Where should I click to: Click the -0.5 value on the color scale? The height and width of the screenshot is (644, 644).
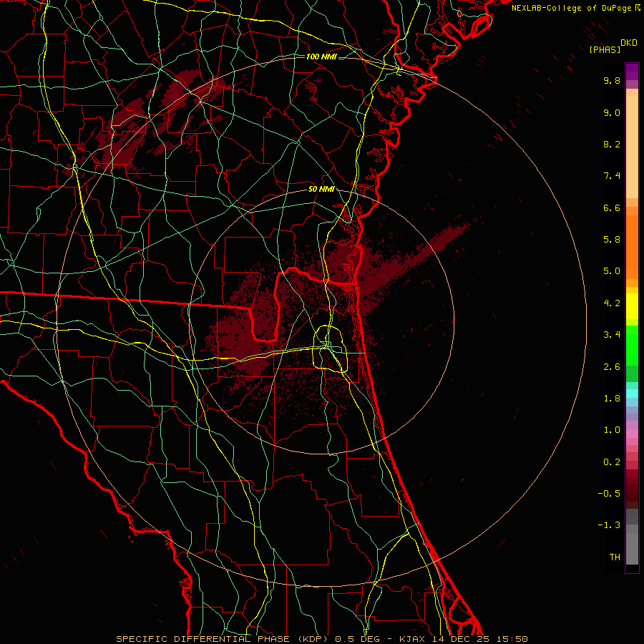609,494
